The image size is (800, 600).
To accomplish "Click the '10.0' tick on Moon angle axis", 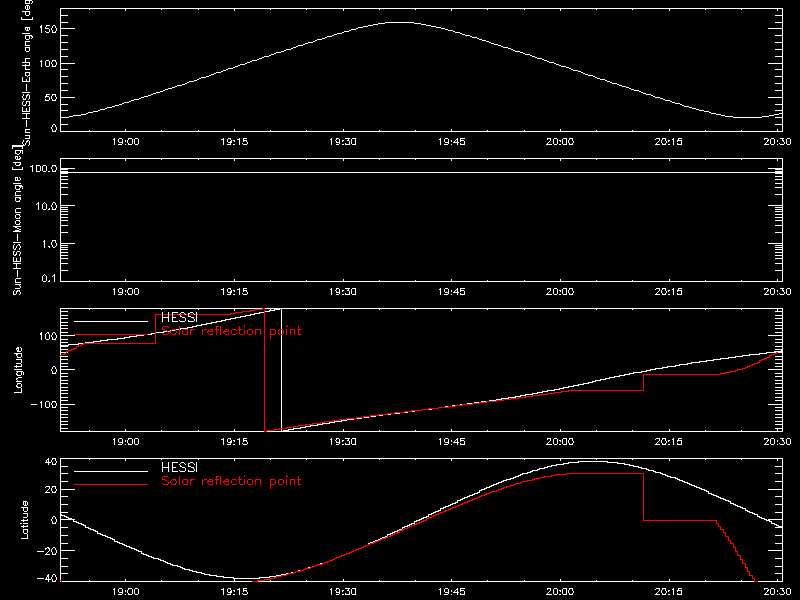I will 46,206.
